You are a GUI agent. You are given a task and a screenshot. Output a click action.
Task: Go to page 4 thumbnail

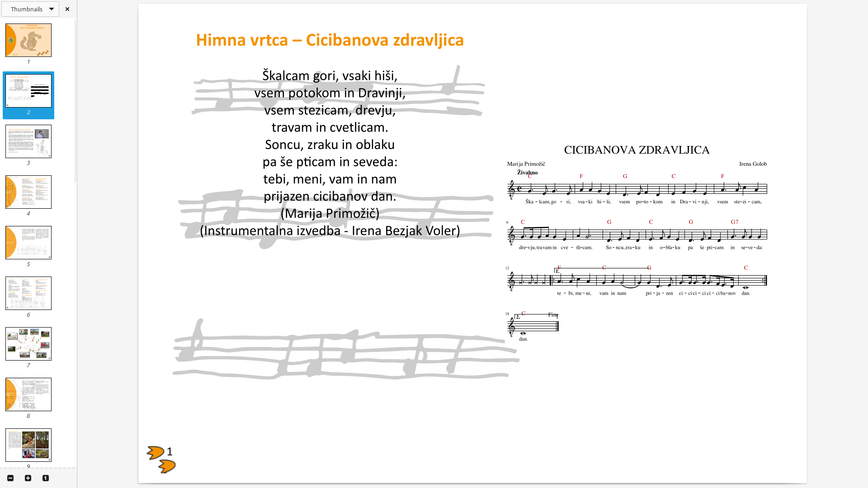tap(28, 192)
